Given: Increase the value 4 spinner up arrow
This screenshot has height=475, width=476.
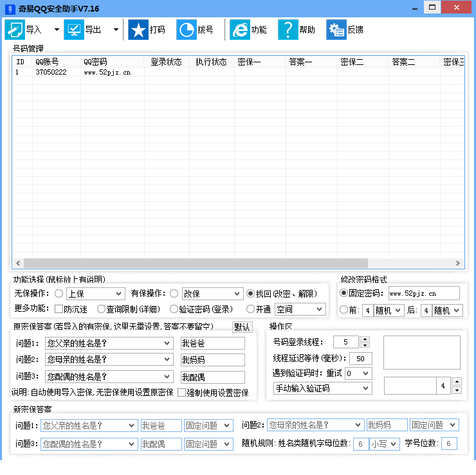Looking at the screenshot, I should point(457,382).
